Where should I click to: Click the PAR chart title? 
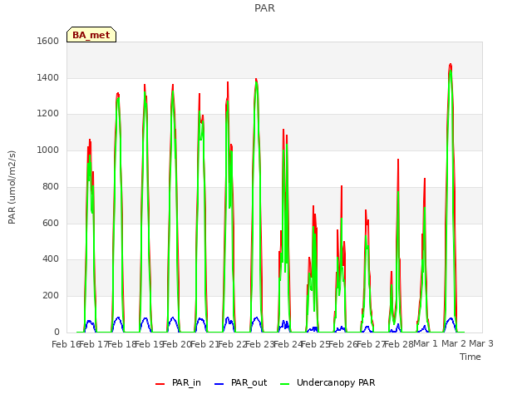point(264,8)
